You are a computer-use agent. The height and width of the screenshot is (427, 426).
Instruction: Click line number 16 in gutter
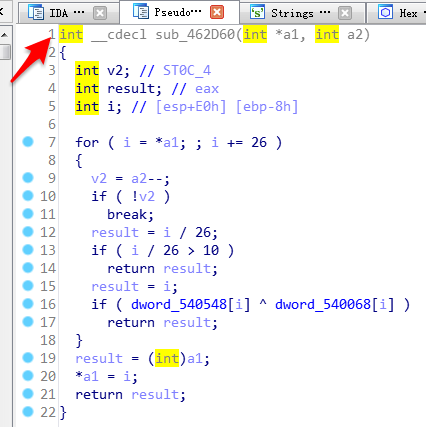[48, 304]
